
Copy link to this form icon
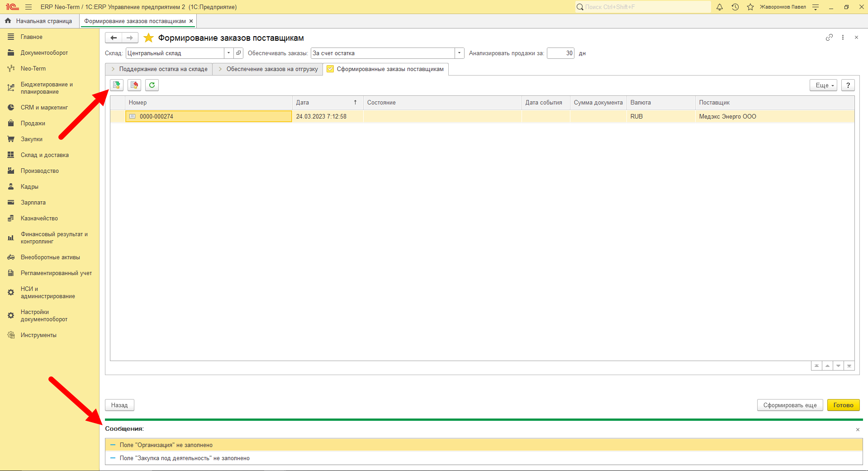tap(829, 38)
